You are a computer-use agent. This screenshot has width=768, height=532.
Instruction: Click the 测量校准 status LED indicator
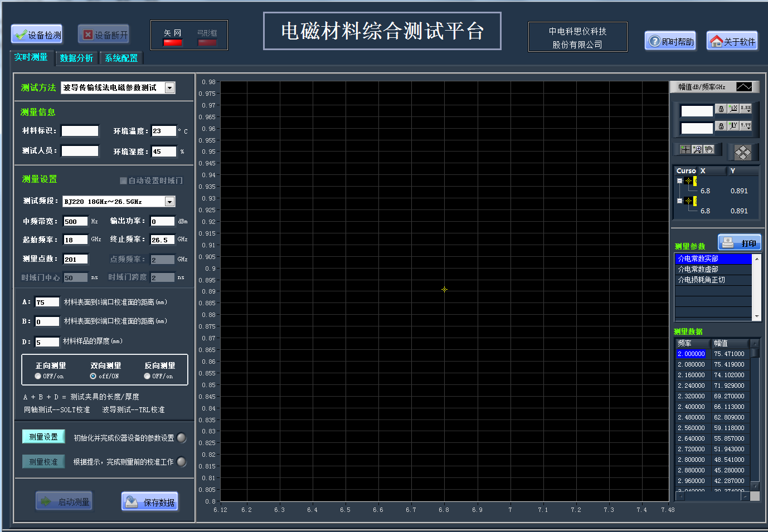tap(182, 462)
